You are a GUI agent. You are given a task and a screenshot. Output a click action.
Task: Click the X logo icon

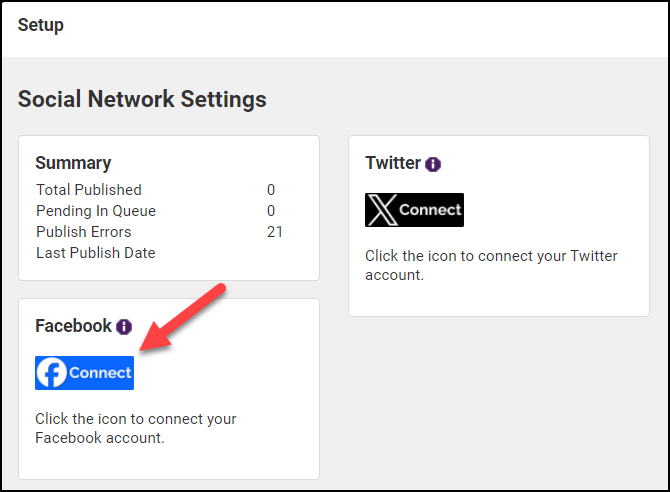[x=381, y=210]
